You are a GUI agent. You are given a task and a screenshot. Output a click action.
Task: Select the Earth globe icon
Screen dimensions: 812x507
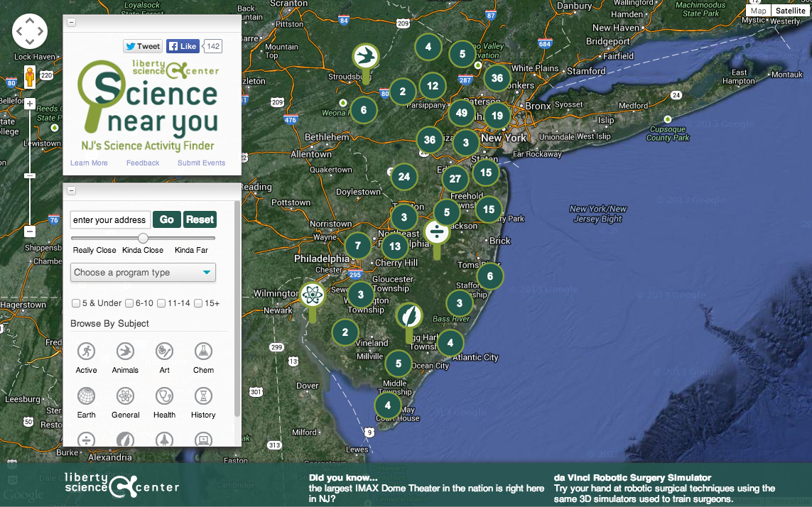pyautogui.click(x=87, y=396)
